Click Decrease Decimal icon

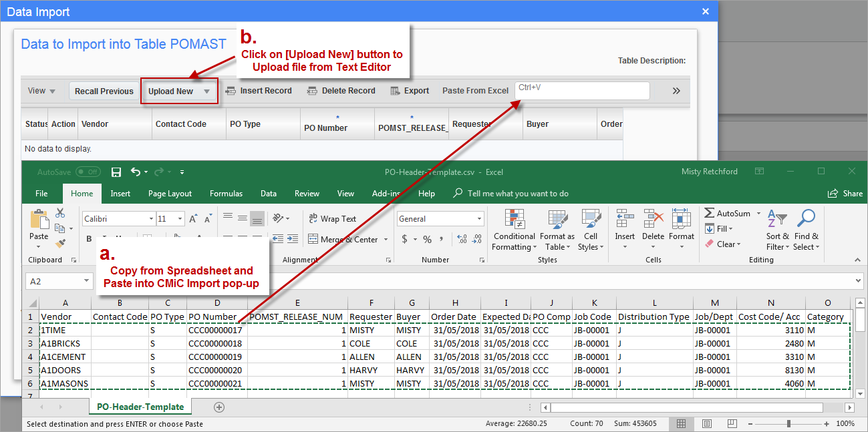477,239
